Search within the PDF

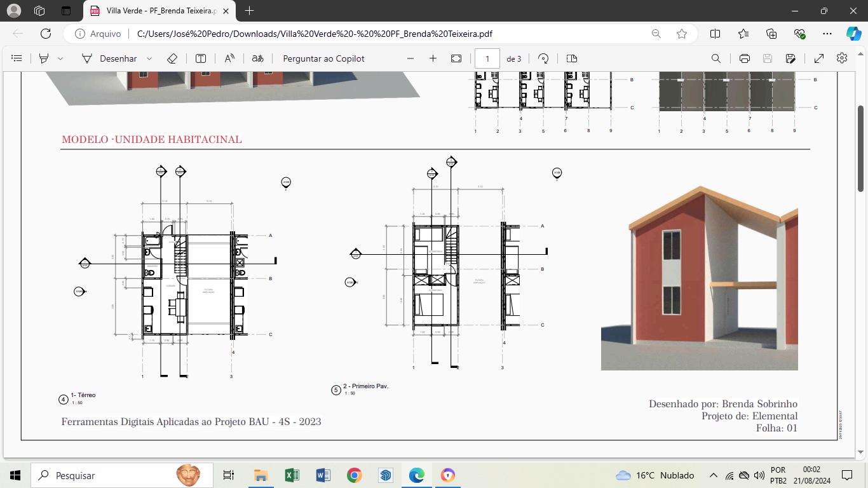click(716, 58)
